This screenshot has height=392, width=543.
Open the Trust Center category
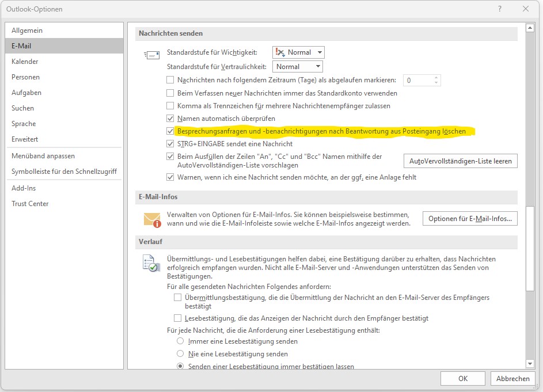tap(64, 204)
